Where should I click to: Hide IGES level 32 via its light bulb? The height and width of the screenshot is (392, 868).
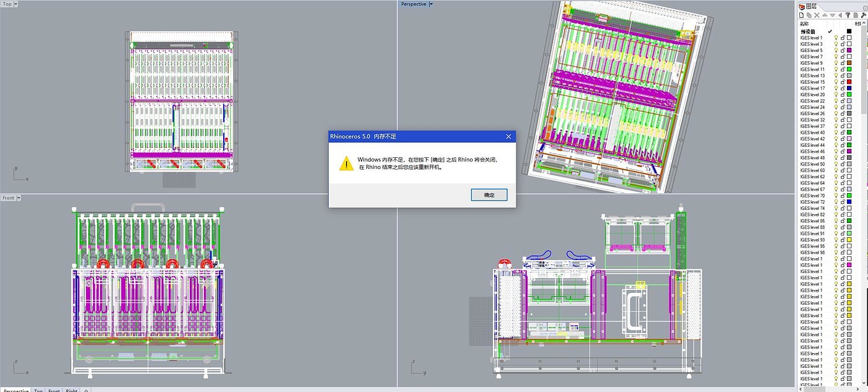(x=836, y=120)
